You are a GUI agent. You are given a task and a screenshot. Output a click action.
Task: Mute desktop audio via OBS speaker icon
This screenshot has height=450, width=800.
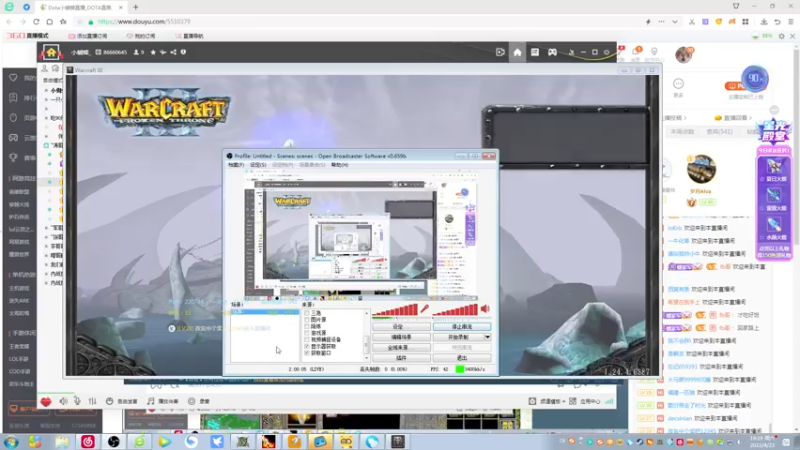485,309
